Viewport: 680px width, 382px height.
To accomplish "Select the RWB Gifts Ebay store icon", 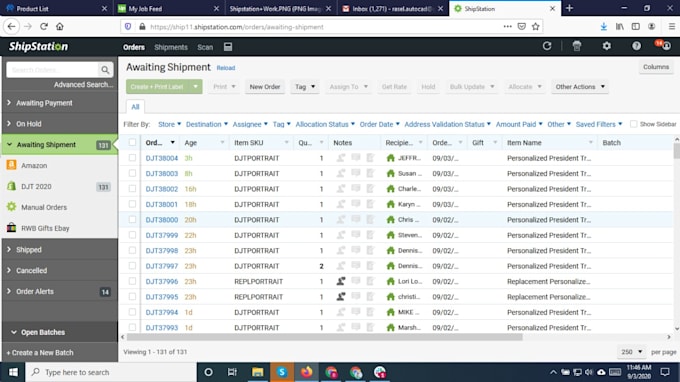I will click(x=12, y=228).
